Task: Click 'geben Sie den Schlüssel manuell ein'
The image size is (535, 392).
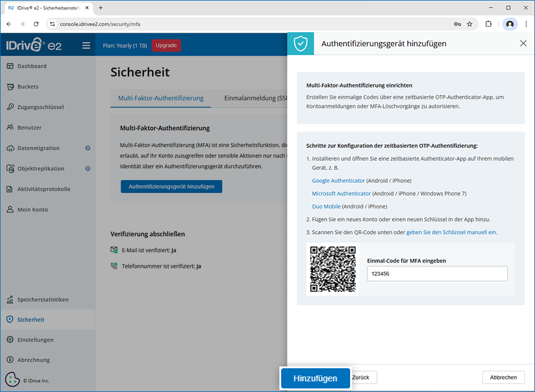Action: [x=451, y=232]
